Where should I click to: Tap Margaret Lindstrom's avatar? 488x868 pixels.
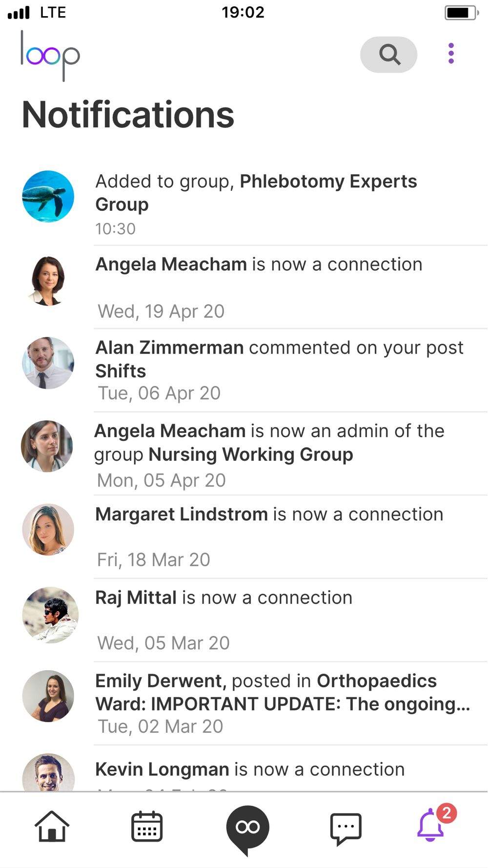click(48, 530)
